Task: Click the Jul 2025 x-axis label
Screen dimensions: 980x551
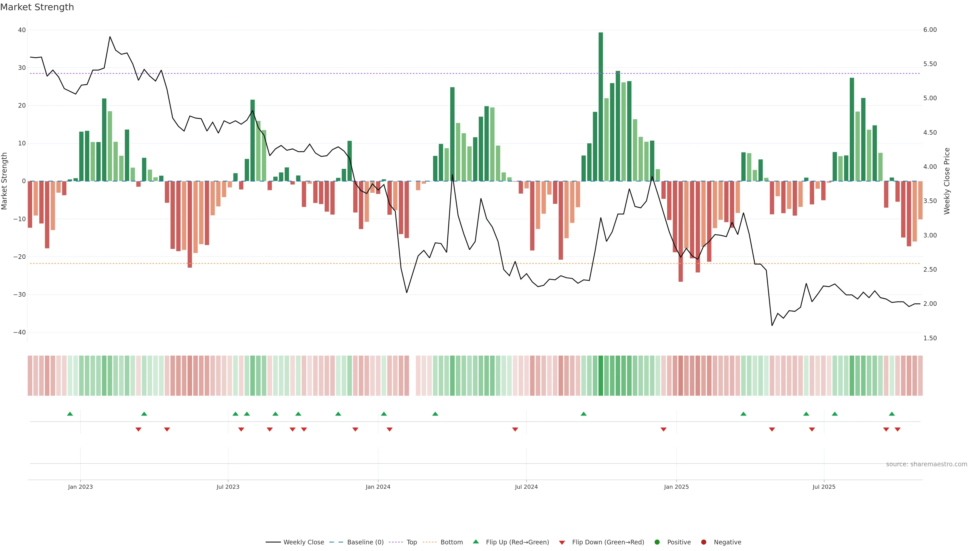Action: click(x=824, y=487)
